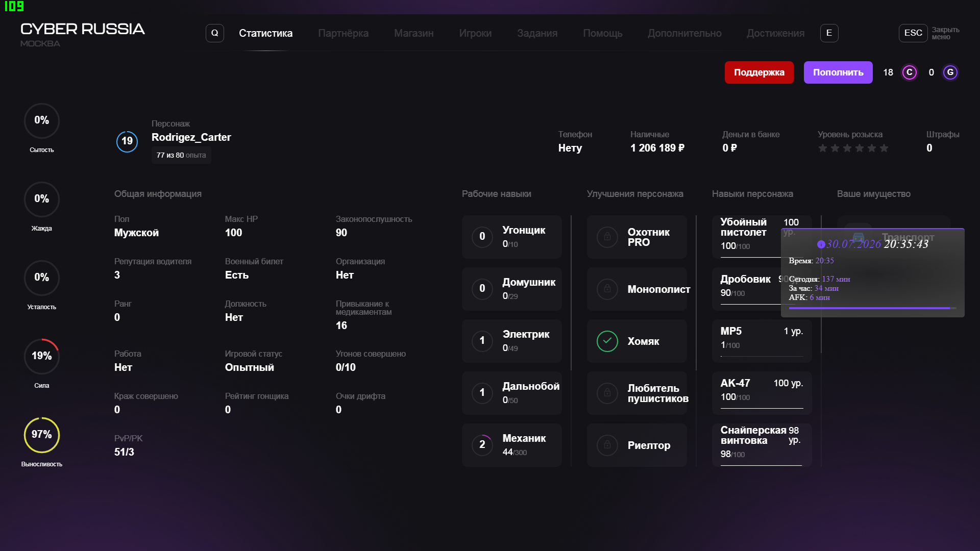Viewport: 980px width, 551px height.
Task: Switch to the Помощь tab
Action: (x=603, y=33)
